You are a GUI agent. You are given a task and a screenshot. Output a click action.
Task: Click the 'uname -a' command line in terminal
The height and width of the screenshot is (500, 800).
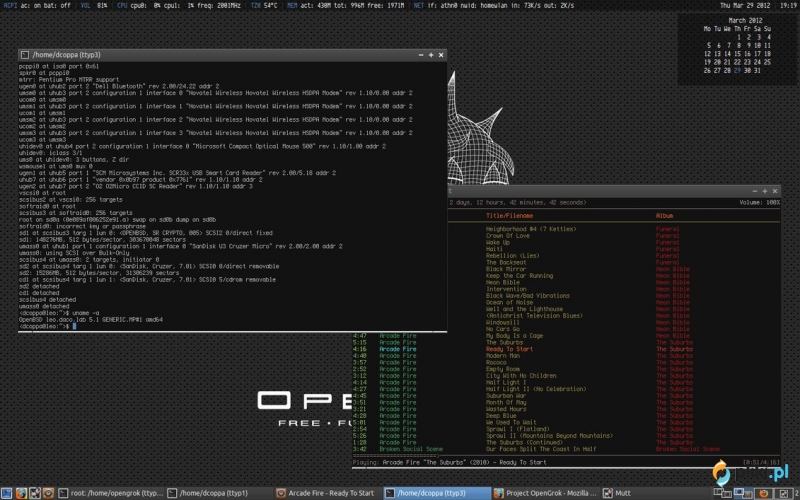(59, 313)
